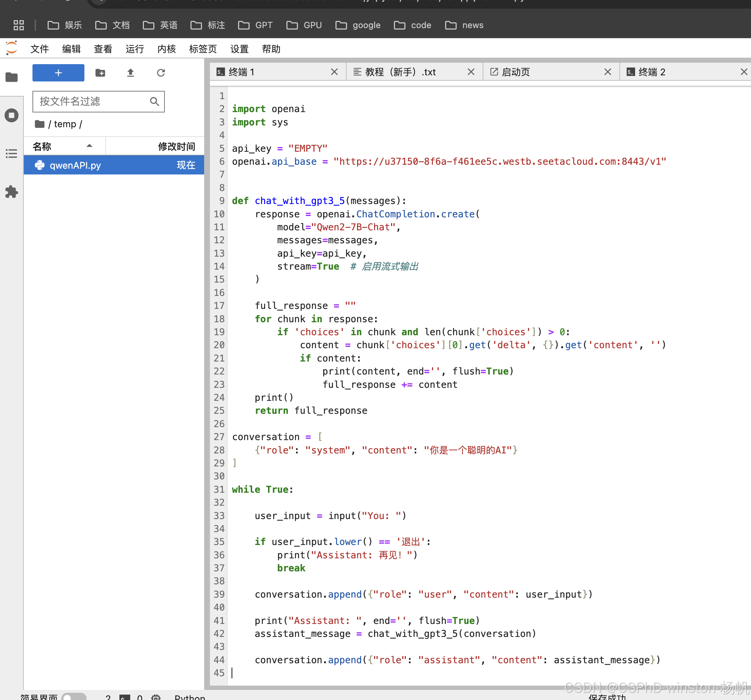Open the browser apps grid icon
Screen dimensions: 751x700
[x=18, y=25]
